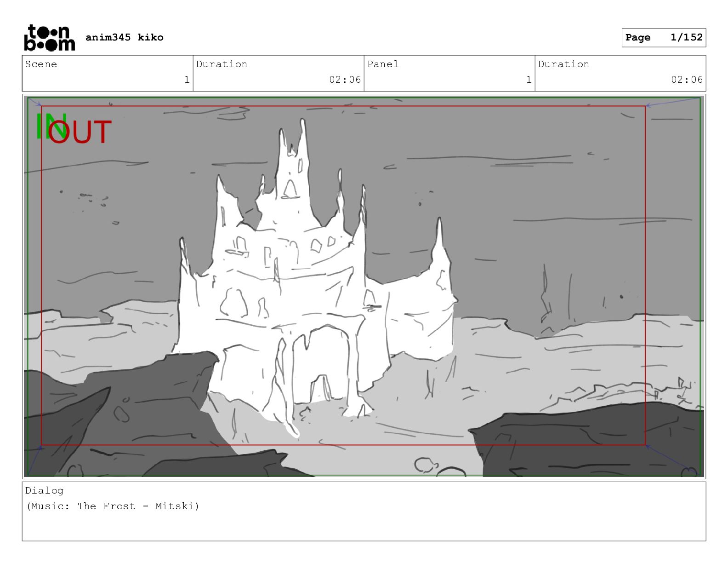Click the 'Panel' header label

point(382,64)
